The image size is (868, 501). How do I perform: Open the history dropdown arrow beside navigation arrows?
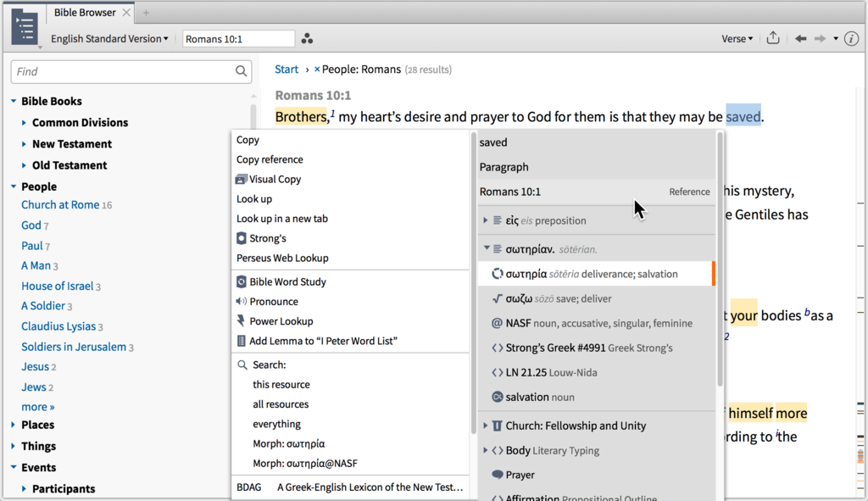coord(835,39)
